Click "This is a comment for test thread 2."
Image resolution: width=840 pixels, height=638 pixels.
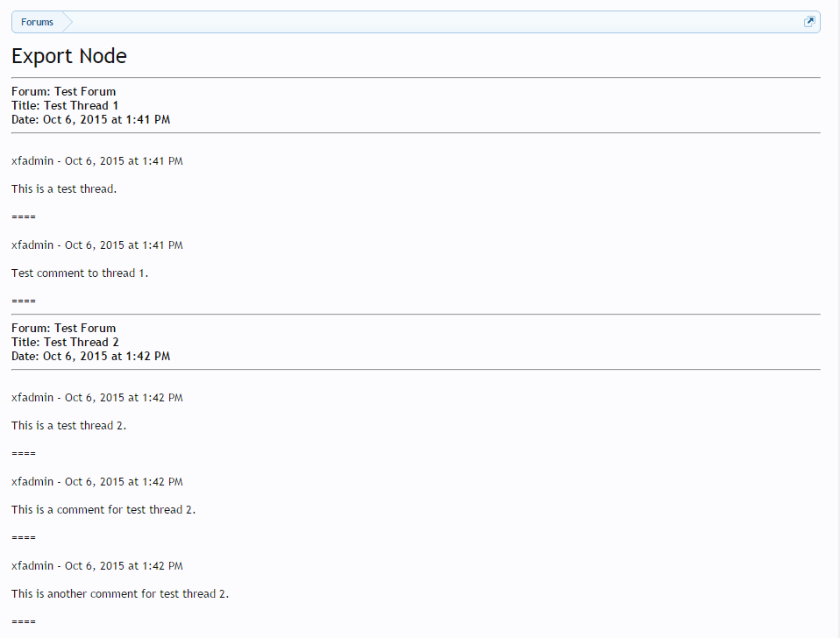point(103,509)
